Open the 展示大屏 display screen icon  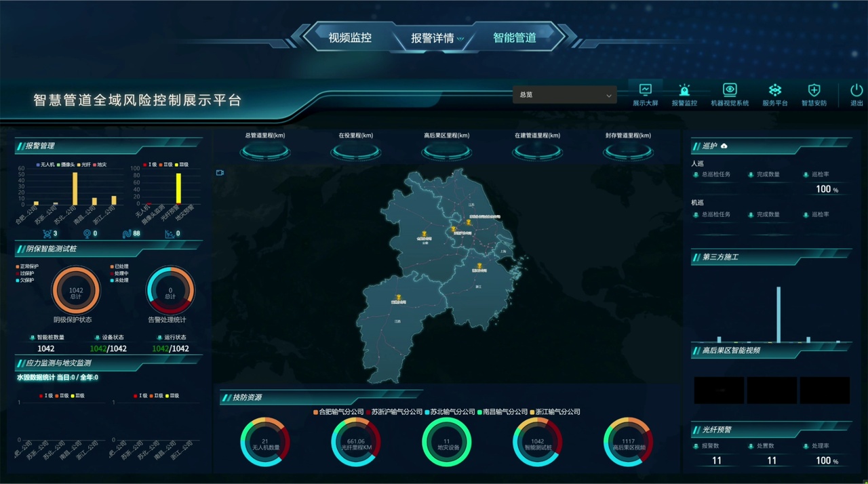645,89
